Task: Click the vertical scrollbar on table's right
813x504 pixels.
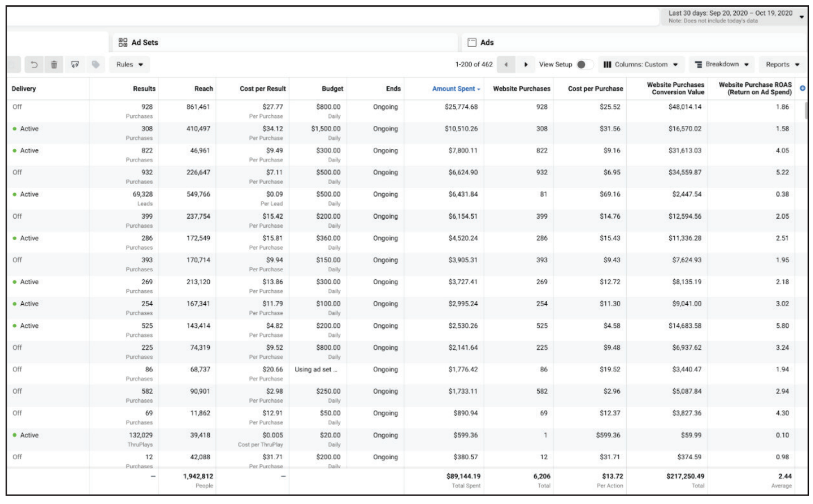Action: click(x=806, y=111)
